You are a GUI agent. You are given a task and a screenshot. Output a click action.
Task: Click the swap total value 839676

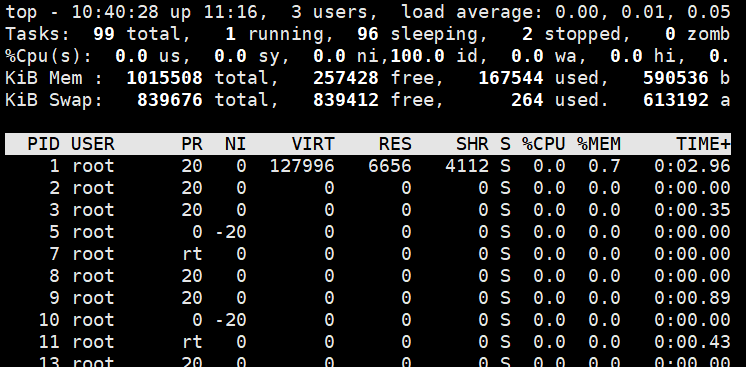[170, 99]
